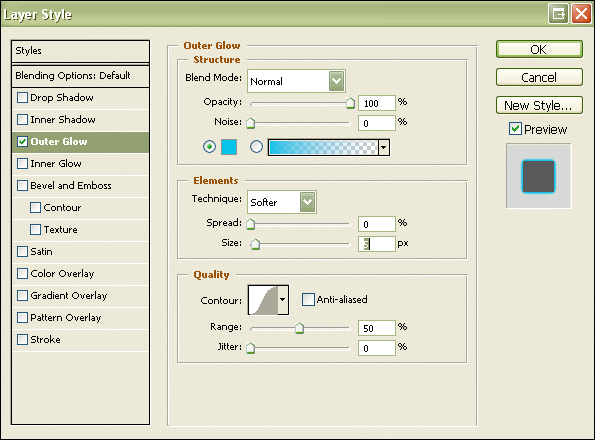Select the gradient radio button
Image resolution: width=595 pixels, height=440 pixels.
pyautogui.click(x=256, y=146)
